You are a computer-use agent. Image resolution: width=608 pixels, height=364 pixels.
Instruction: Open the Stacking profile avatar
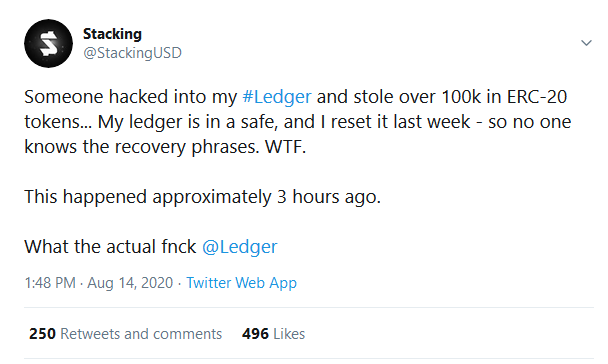click(x=48, y=43)
